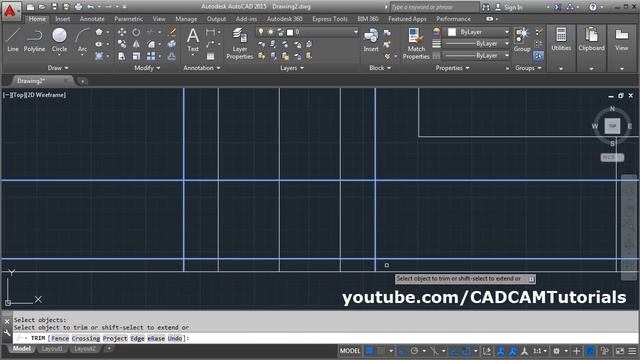Click the Sign In button
This screenshot has width=640, height=360.
[509, 7]
